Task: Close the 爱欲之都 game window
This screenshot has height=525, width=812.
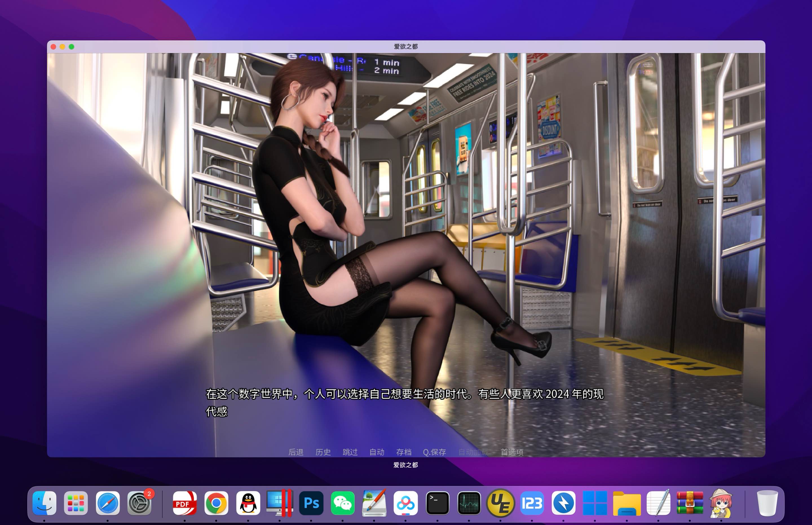Action: tap(54, 47)
